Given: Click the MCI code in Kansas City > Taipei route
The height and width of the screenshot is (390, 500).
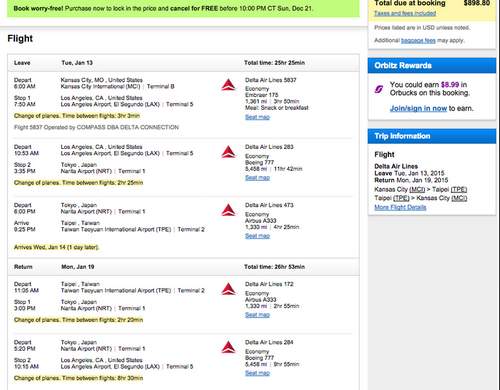Looking at the screenshot, I should point(417,189).
